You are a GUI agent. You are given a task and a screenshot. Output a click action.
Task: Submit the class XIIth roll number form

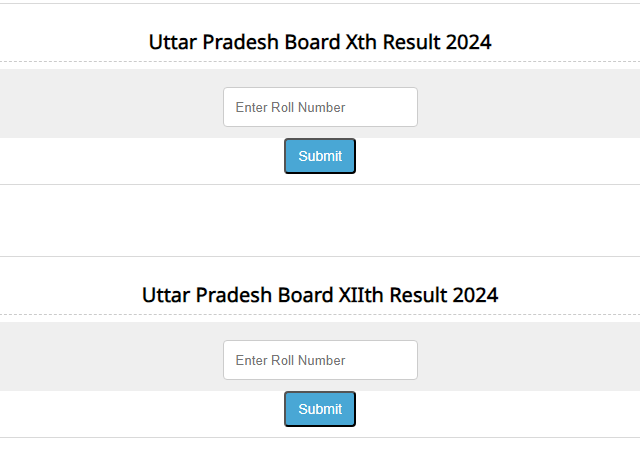pos(320,409)
